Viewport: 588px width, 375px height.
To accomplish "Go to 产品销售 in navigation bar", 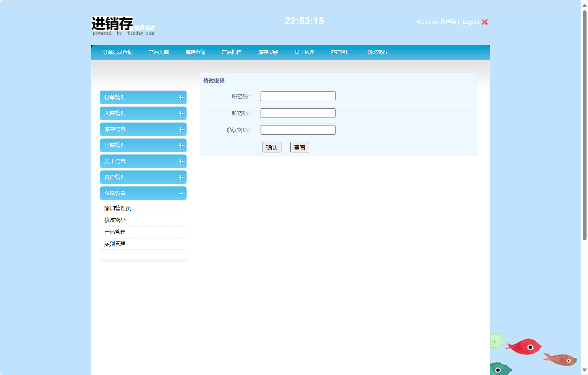I will pyautogui.click(x=231, y=52).
